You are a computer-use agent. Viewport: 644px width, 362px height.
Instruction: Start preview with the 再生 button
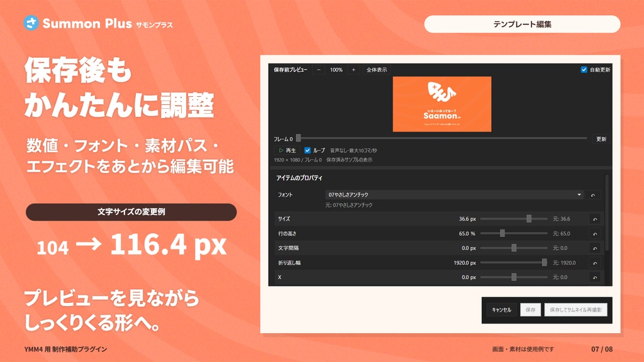(x=287, y=151)
